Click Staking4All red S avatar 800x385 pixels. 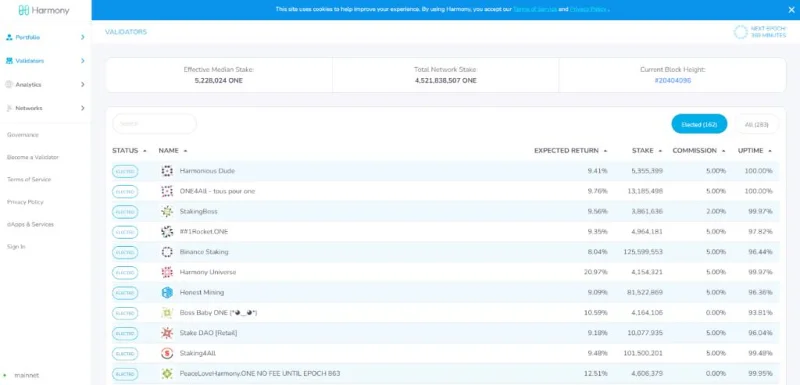(167, 353)
